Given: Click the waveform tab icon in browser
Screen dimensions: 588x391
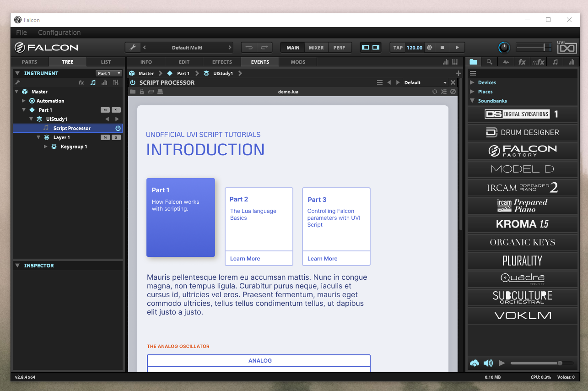Looking at the screenshot, I should [506, 62].
